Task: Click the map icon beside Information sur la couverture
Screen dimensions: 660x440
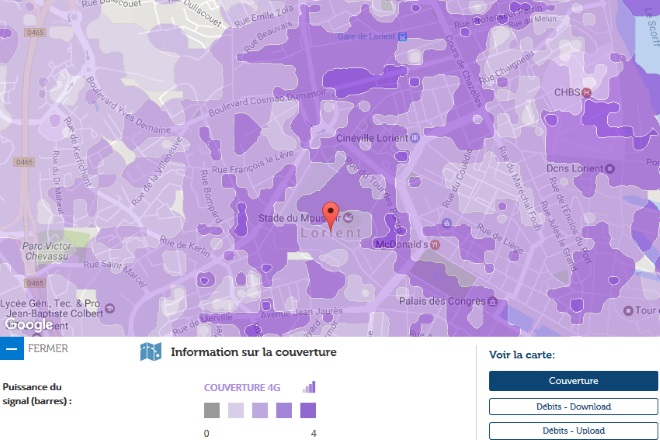Action: coord(151,352)
